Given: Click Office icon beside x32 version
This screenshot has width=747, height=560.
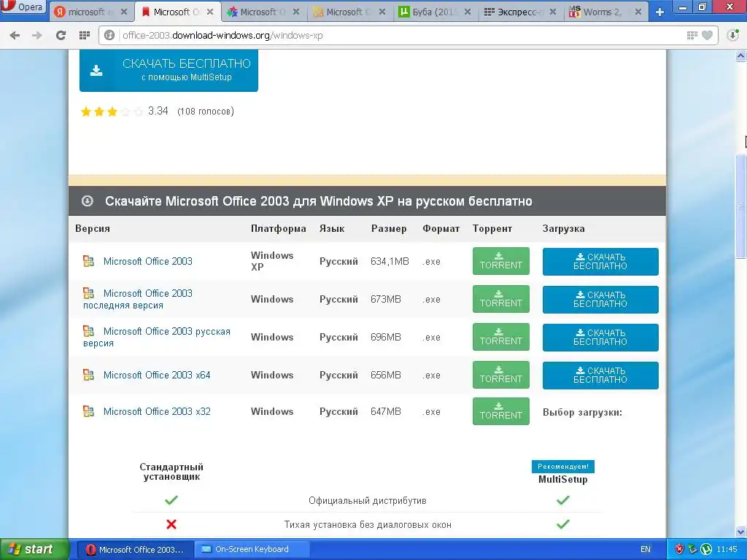Looking at the screenshot, I should coord(88,411).
